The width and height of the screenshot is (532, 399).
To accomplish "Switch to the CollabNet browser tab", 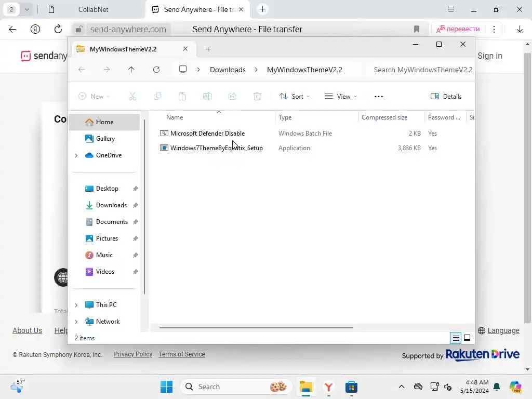I will point(93,9).
